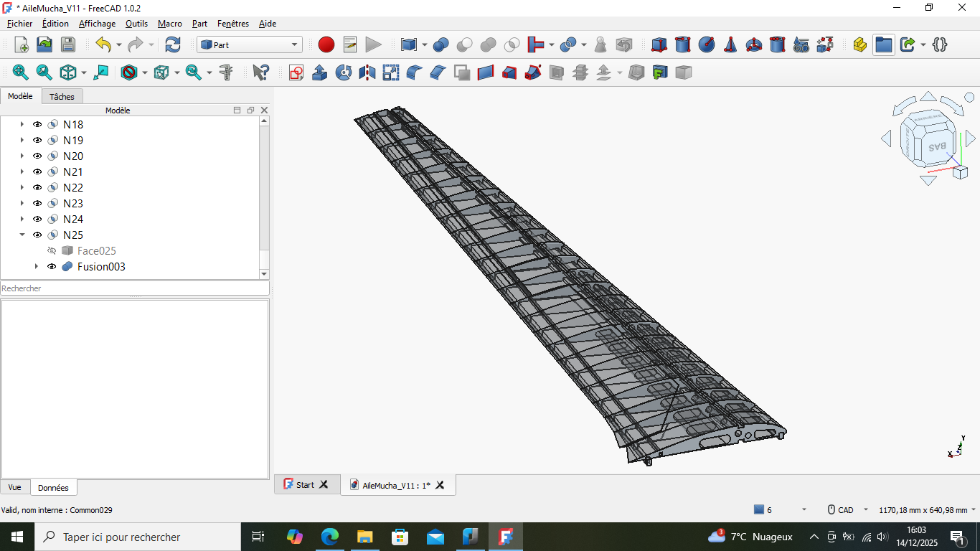
Task: Click the Fit All zoom icon
Action: pyautogui.click(x=21, y=72)
